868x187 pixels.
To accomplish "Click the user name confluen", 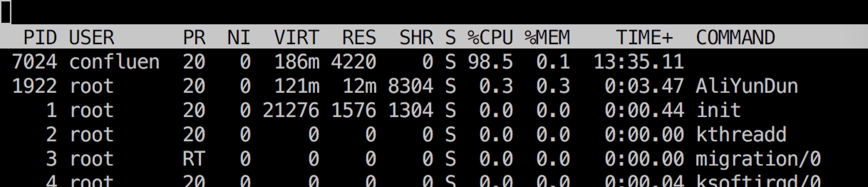I will 114,62.
